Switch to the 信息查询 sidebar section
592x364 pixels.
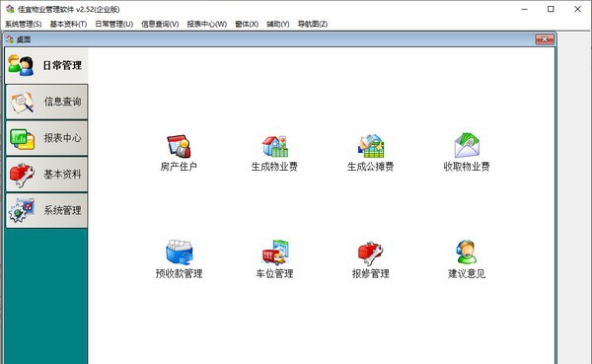point(46,102)
